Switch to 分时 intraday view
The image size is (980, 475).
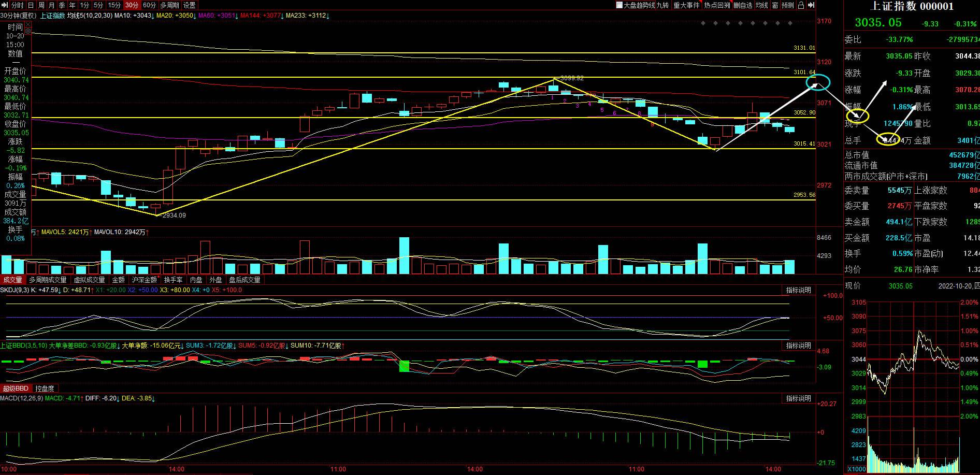coord(17,5)
